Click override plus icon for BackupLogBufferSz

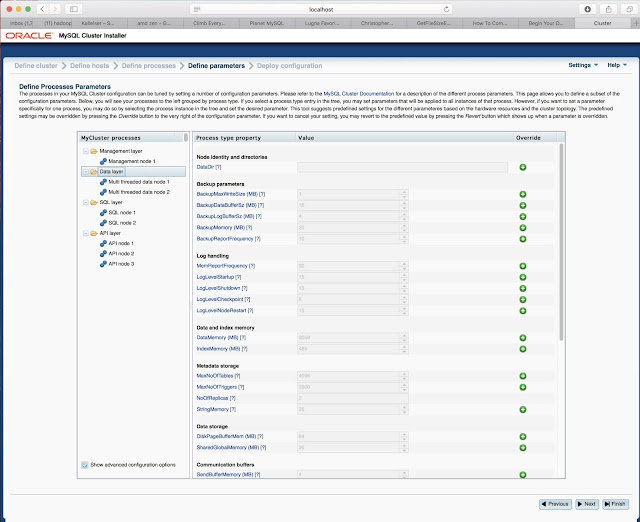coord(522,217)
